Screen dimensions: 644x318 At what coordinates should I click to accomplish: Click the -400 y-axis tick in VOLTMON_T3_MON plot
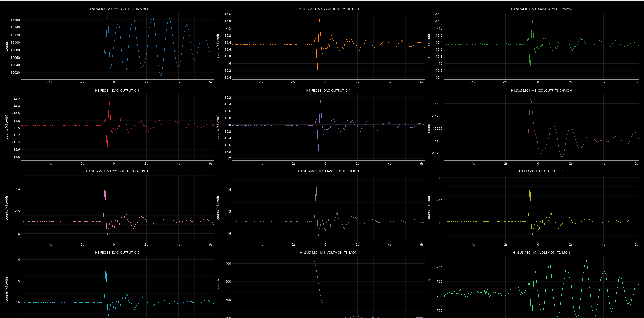click(x=228, y=264)
